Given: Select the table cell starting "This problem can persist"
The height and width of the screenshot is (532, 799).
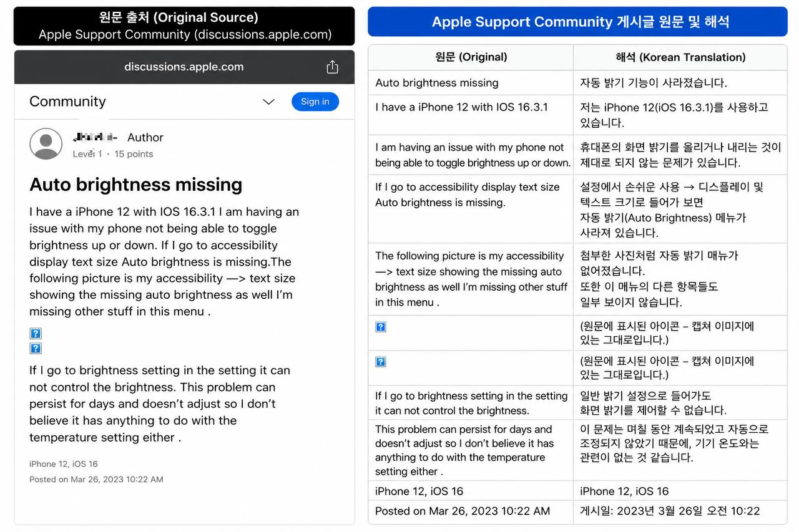Looking at the screenshot, I should click(471, 450).
